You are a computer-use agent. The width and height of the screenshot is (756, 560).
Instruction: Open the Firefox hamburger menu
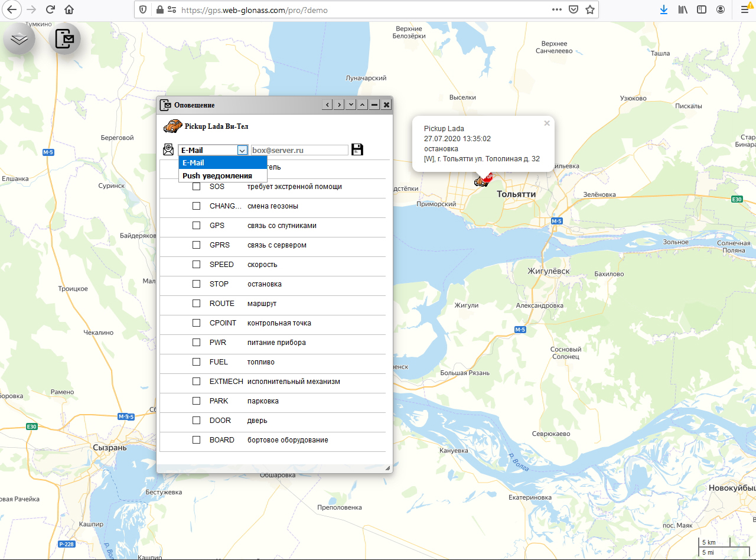[745, 9]
